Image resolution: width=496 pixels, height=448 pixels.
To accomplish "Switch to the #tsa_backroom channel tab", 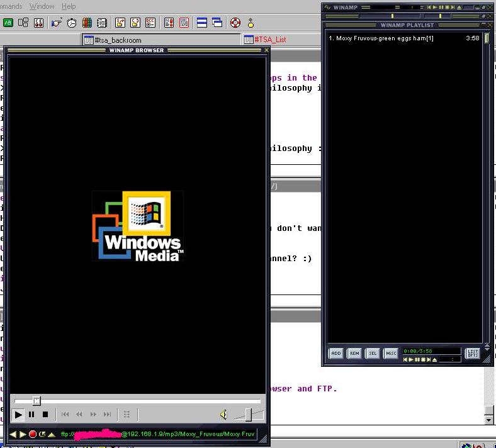I will pos(118,40).
